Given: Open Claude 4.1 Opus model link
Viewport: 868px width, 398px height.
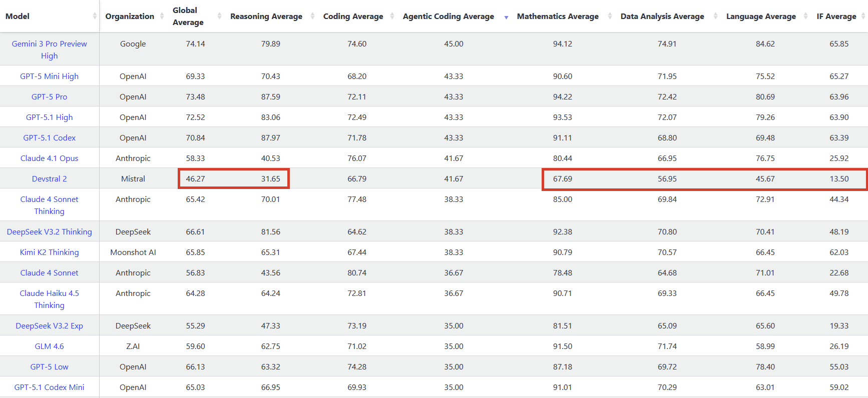Looking at the screenshot, I should tap(50, 158).
